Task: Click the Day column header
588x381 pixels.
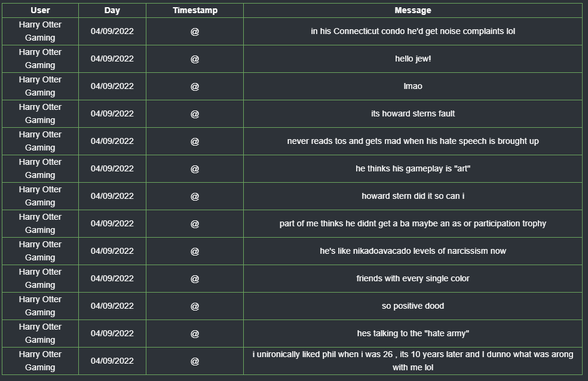Action: [112, 11]
